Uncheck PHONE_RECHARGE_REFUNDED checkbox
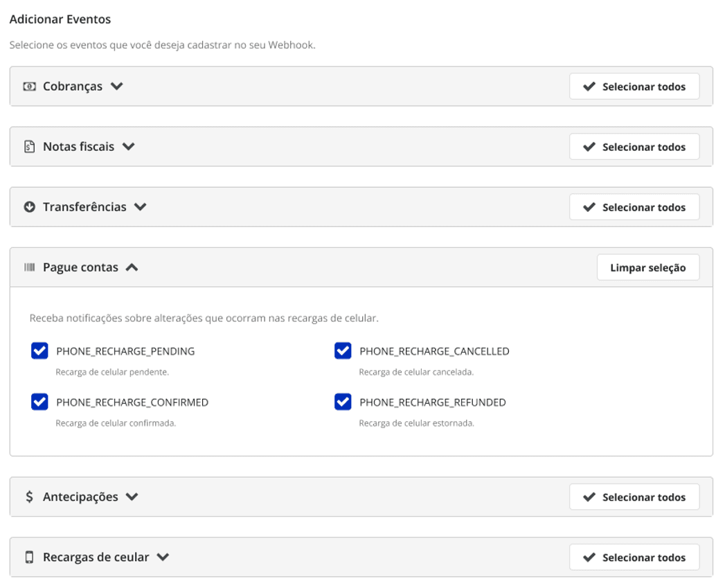The image size is (725, 588). coord(343,402)
